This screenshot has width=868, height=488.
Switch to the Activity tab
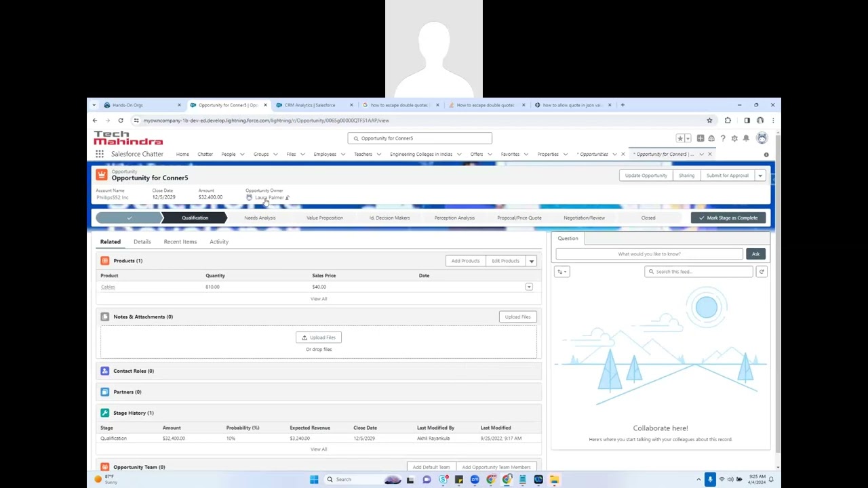coord(219,242)
